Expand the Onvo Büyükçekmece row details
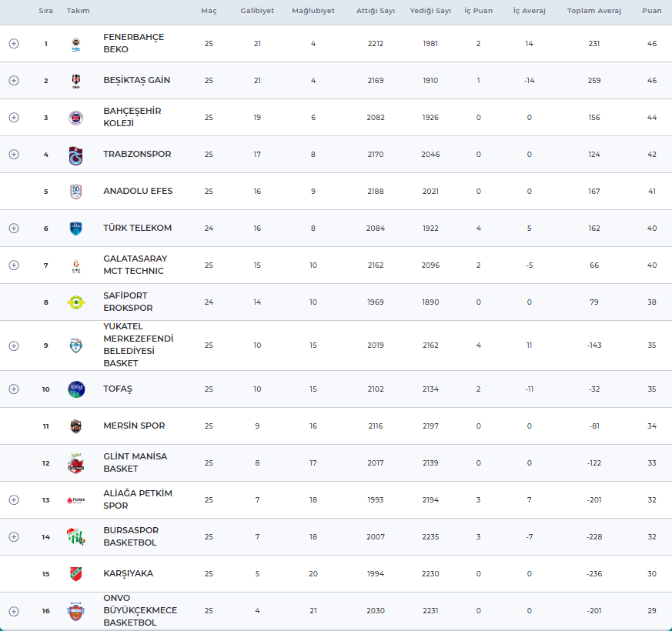Screen dimensions: 672x631 coord(14,611)
